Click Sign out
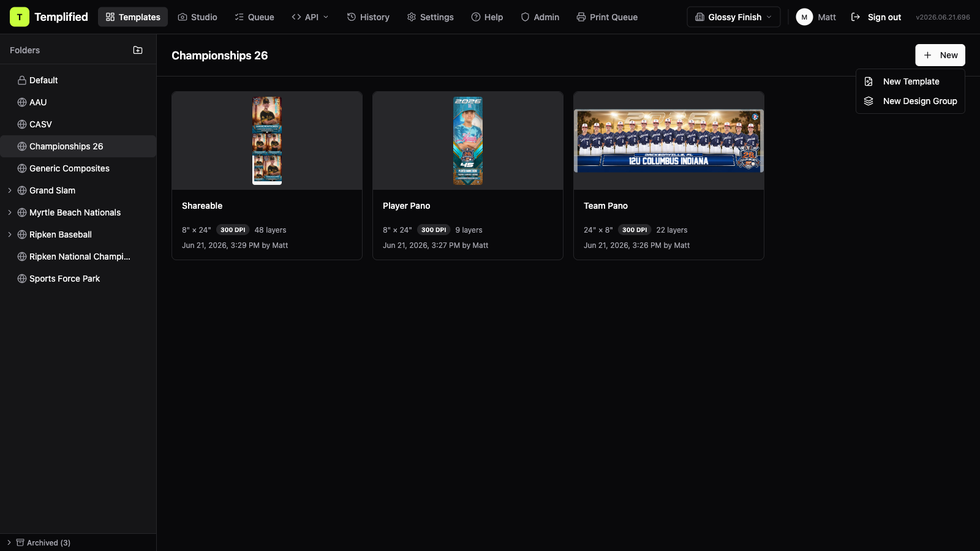Screen dimensions: 980x551 click(x=876, y=17)
